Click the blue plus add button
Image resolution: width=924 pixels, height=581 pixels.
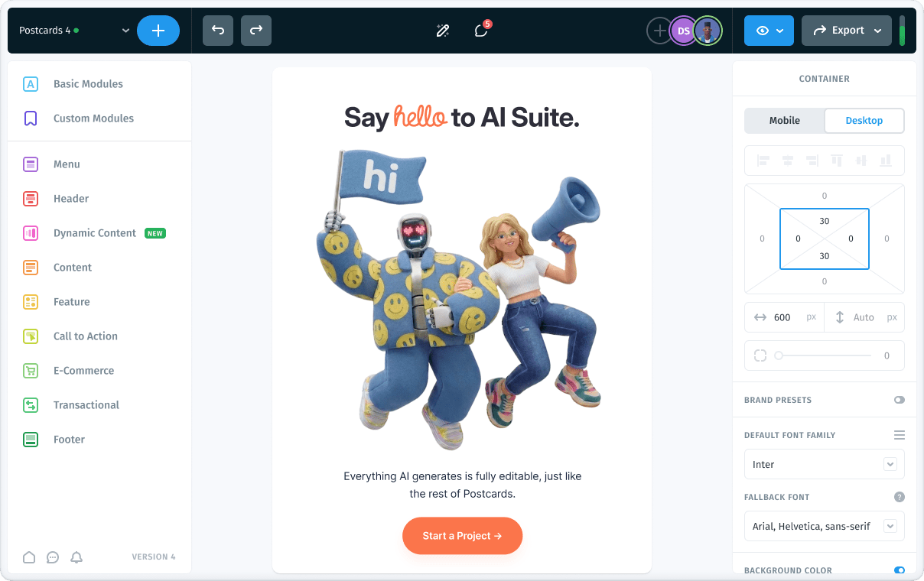(x=158, y=31)
